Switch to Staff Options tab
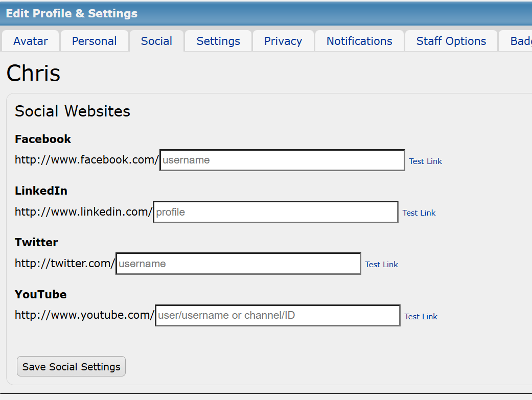 (451, 41)
